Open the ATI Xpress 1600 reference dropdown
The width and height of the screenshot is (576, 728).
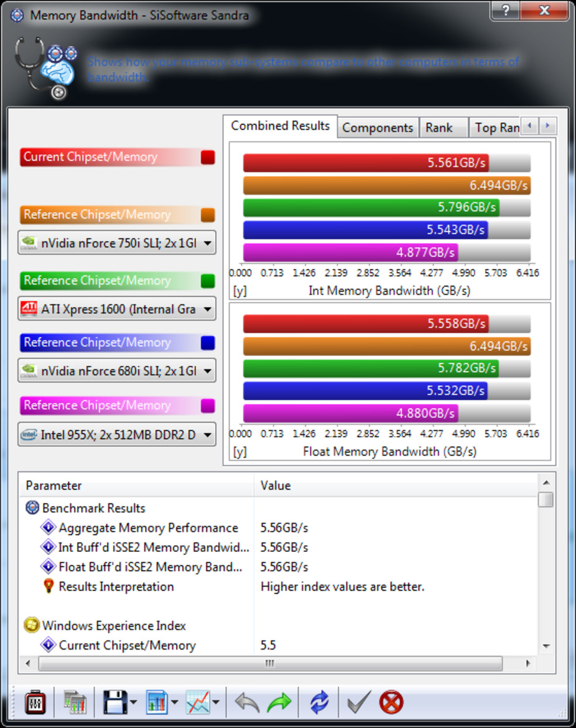coord(117,309)
